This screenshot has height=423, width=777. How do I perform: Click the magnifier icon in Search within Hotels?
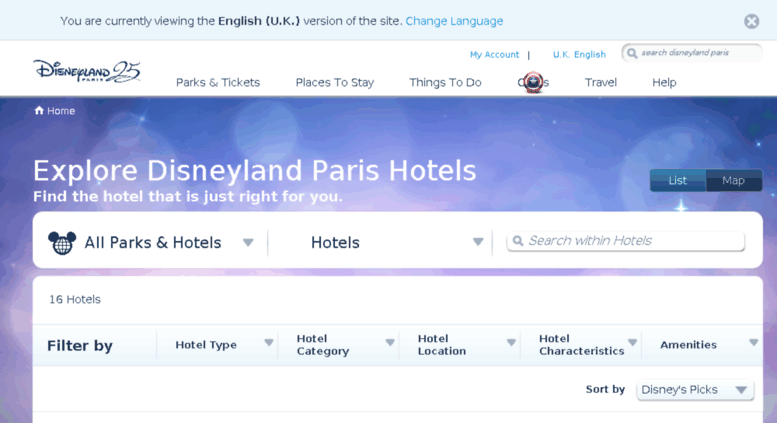pos(518,241)
